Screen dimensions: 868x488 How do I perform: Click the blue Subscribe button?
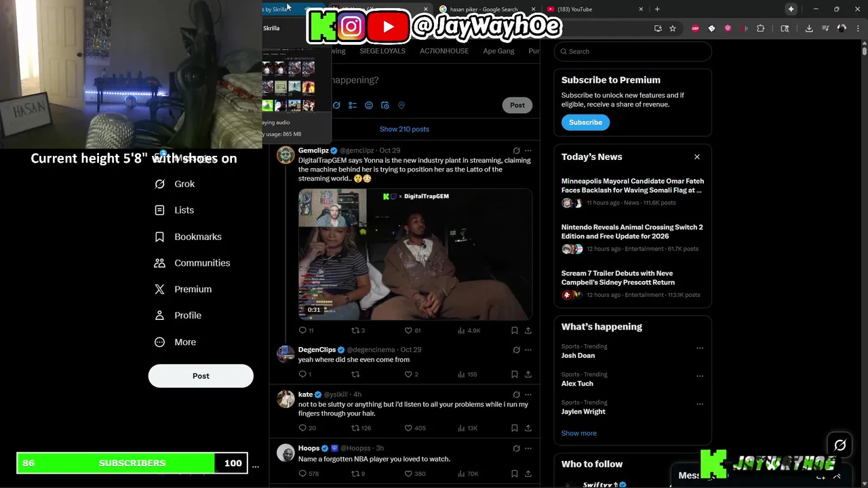(585, 123)
